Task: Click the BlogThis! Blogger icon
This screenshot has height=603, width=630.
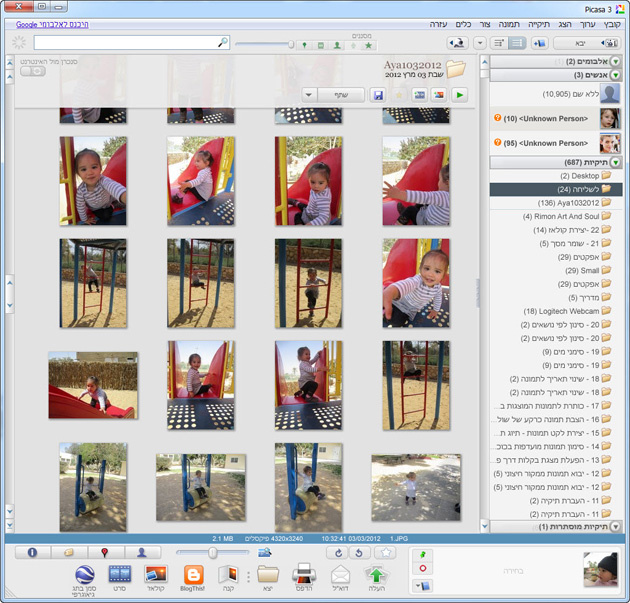Action: (x=193, y=574)
